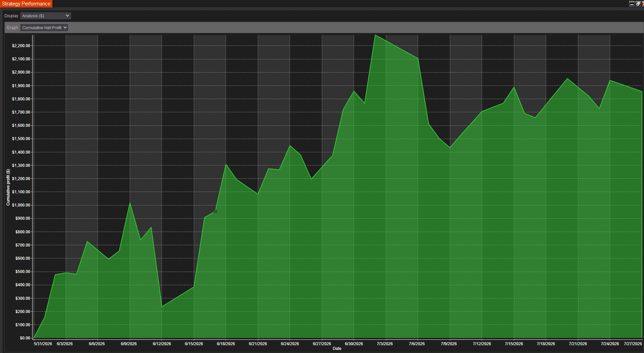644x353 pixels.
Task: Click the 7/12/2026 date label
Action: [x=482, y=344]
